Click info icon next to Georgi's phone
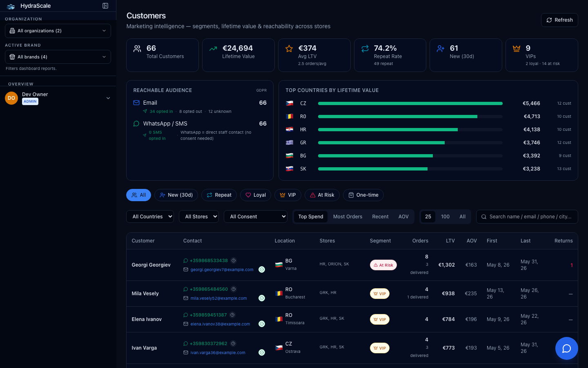The image size is (588, 368). [234, 260]
